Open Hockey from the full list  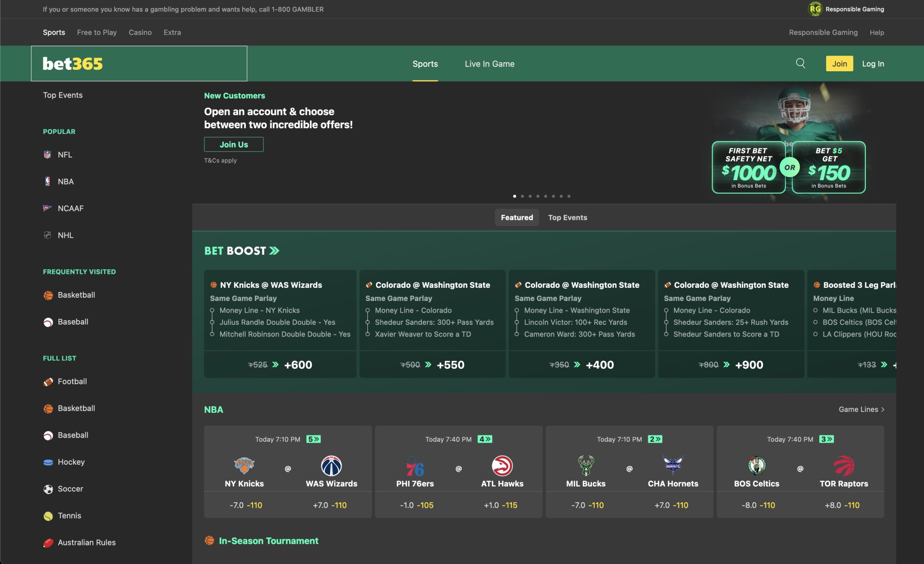pos(71,462)
